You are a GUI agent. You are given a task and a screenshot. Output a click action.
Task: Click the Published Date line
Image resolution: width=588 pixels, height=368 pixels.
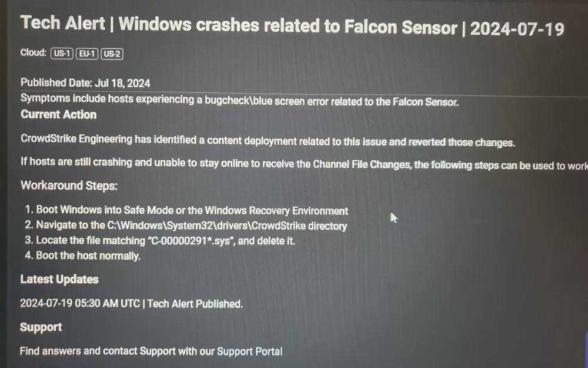(x=85, y=83)
